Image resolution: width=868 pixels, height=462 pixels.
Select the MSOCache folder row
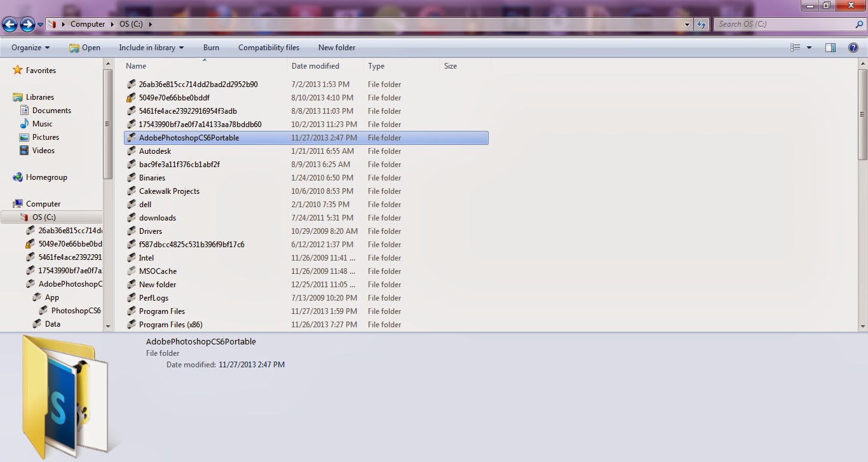click(x=306, y=271)
